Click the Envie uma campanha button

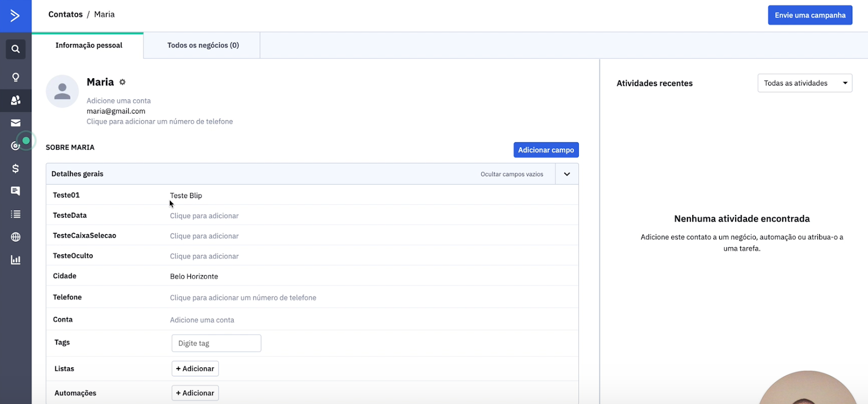pos(810,15)
